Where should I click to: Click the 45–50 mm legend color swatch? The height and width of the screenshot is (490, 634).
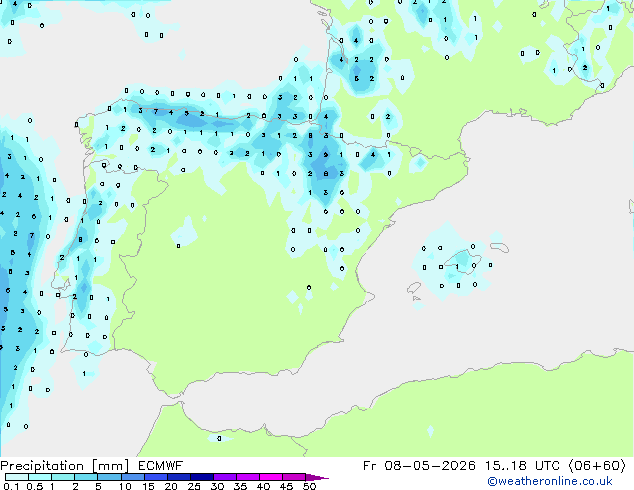coord(294,477)
